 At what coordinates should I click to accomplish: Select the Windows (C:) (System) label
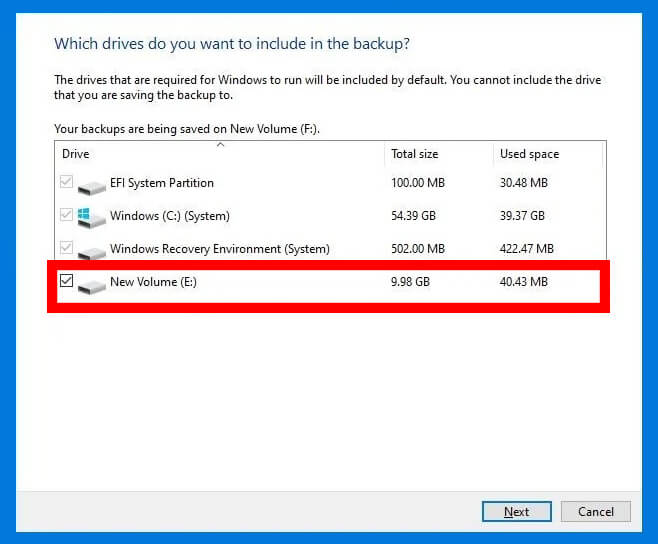170,216
